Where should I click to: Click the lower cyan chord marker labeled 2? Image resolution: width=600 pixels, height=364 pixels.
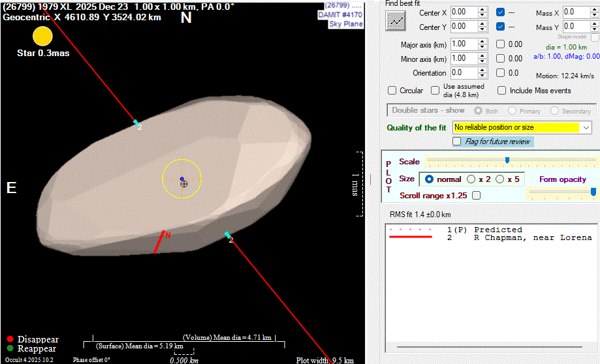227,235
